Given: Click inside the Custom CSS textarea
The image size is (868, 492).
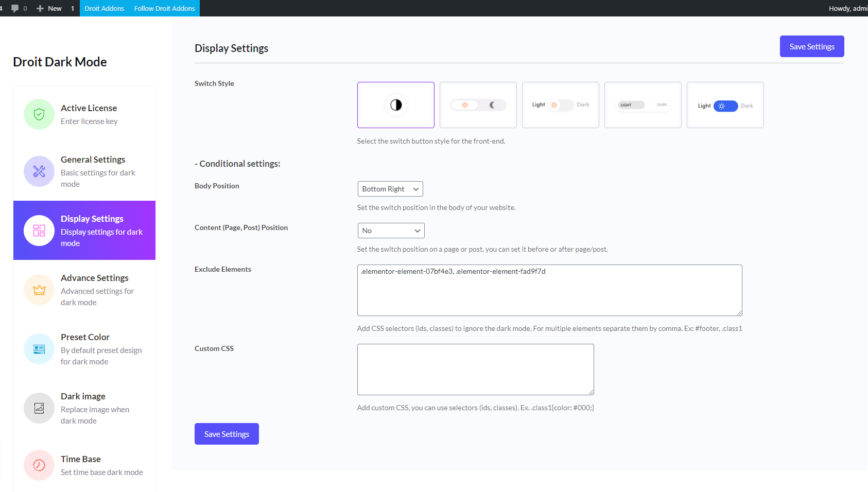Looking at the screenshot, I should tap(476, 370).
